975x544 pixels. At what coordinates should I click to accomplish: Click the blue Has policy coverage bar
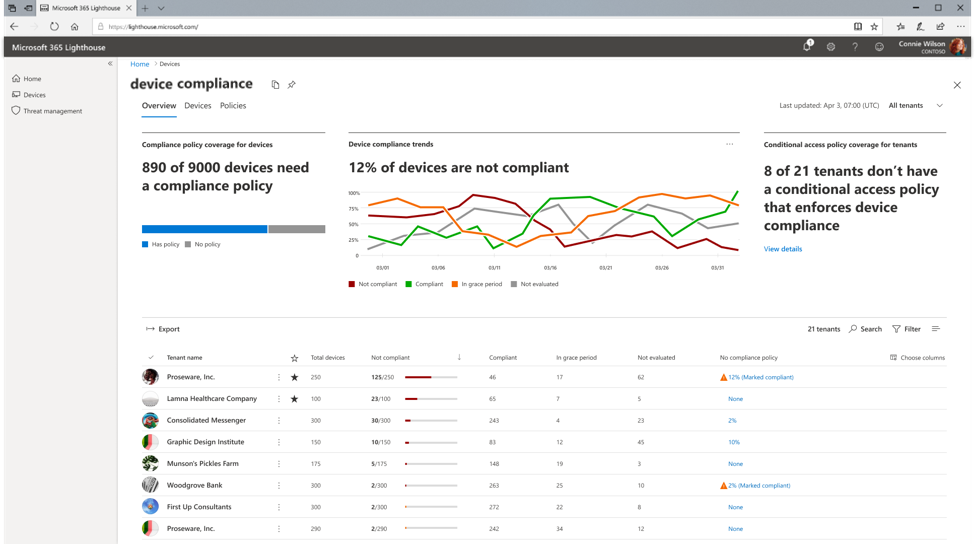(205, 229)
